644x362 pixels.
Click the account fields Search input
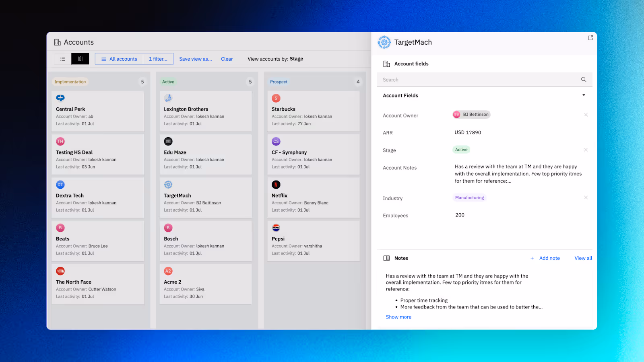[485, 80]
